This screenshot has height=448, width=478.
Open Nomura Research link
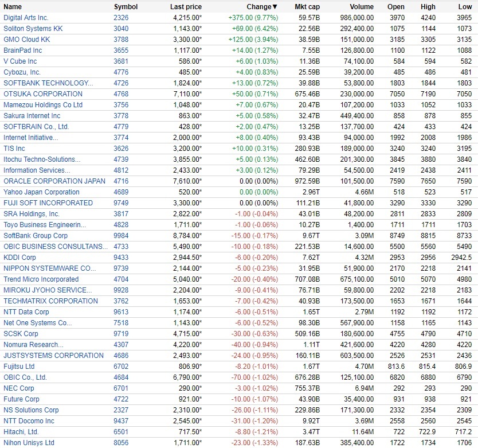tap(34, 345)
